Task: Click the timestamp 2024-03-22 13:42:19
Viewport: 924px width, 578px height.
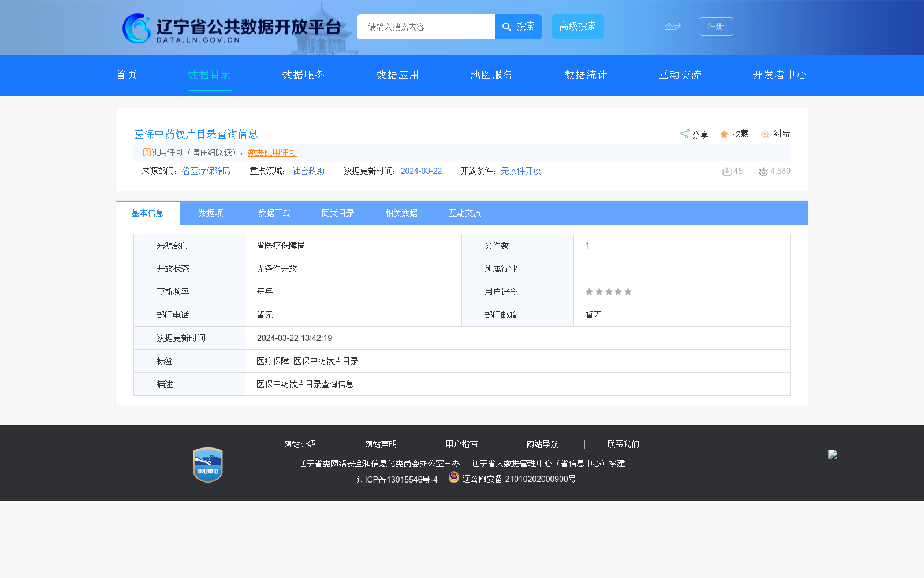Action: (x=295, y=338)
